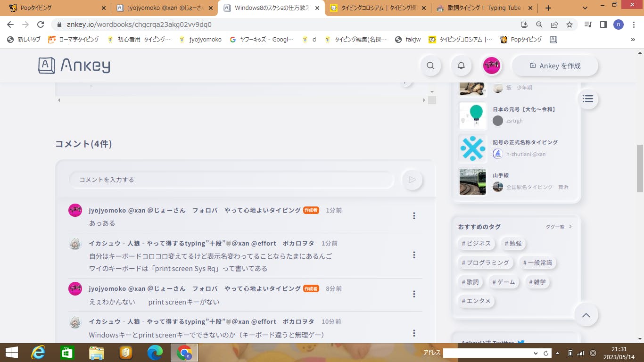Open the list menu floating icon
644x362 pixels.
pos(587,99)
